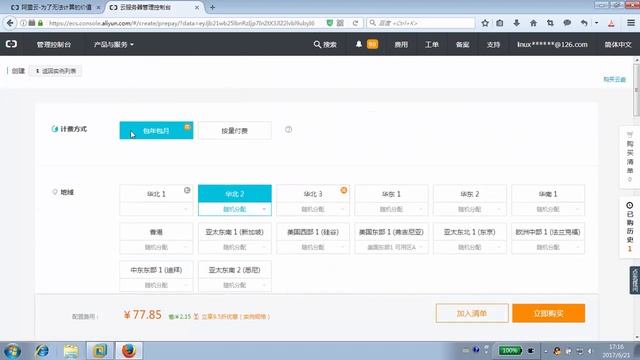Screen dimensions: 640x360
Task: Open the 已购历史 clock icon in the sidebar
Action: [x=630, y=205]
